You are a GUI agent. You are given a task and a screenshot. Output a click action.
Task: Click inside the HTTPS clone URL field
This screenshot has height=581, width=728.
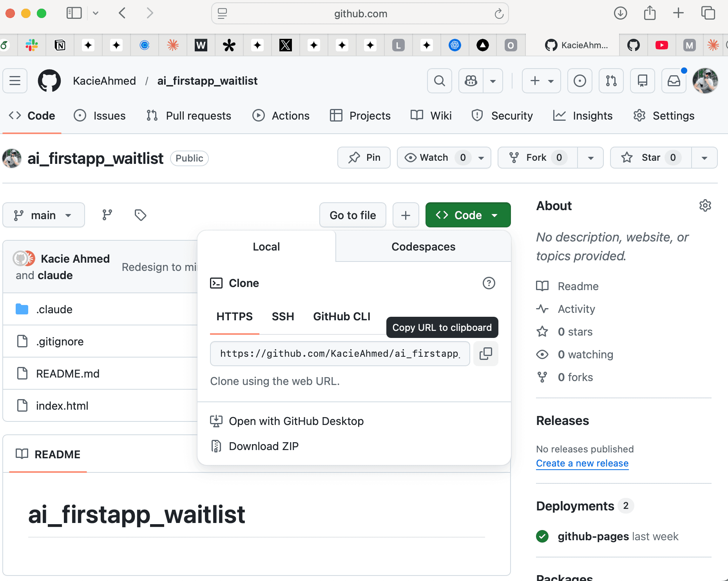point(339,353)
